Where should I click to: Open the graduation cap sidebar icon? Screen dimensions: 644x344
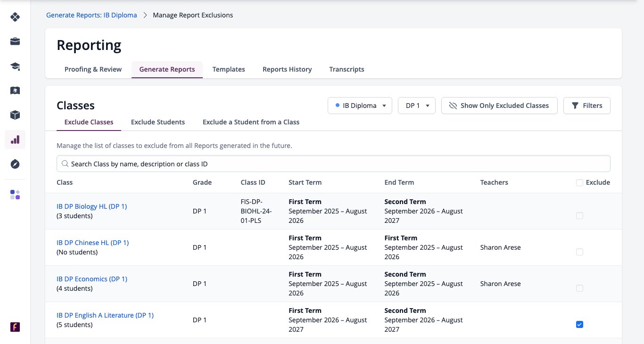(15, 66)
